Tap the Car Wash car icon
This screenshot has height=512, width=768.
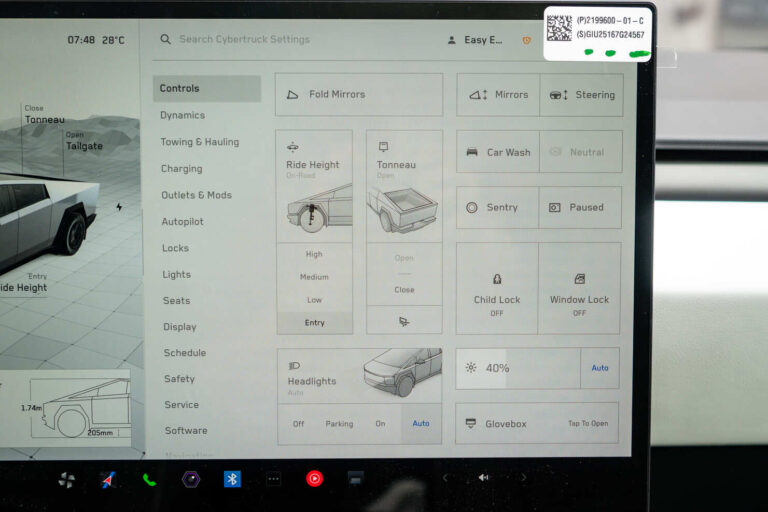tap(472, 152)
